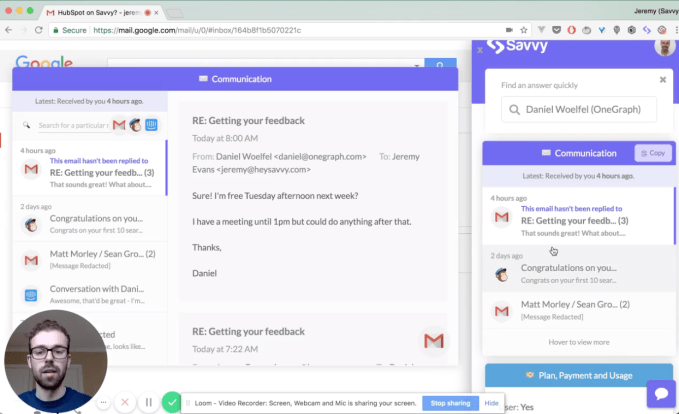Open Matt Morley / Sean Gro... in left list

coord(90,259)
